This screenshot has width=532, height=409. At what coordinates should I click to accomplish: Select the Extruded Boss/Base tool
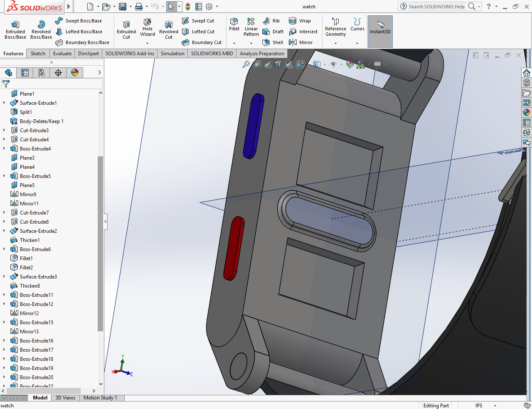[x=15, y=29]
